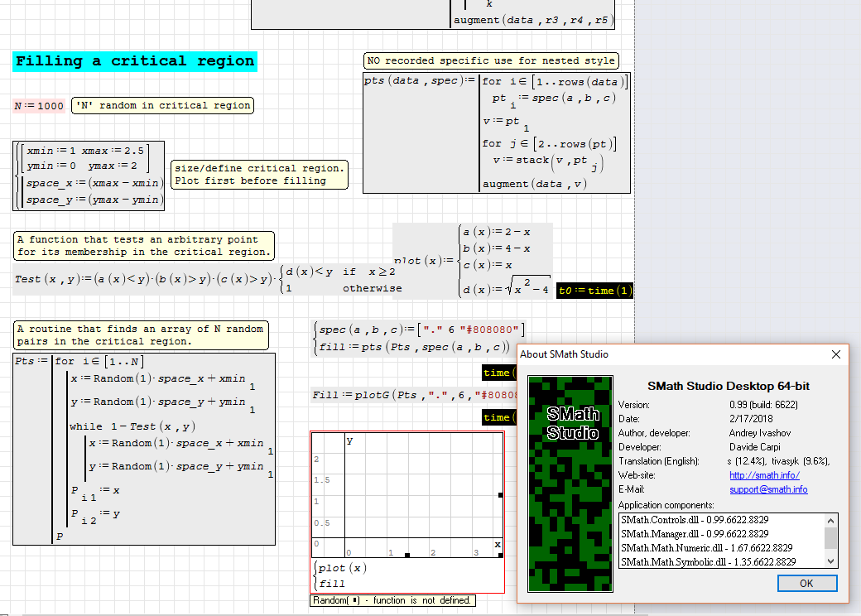
Task: Select SMath.Controls.dll in components list
Action: (695, 520)
